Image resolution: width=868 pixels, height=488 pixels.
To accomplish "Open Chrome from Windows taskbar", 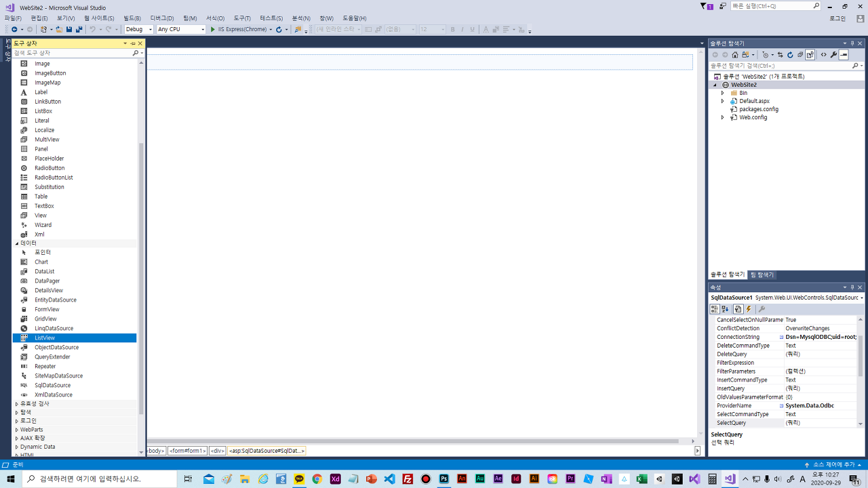I will click(x=317, y=479).
